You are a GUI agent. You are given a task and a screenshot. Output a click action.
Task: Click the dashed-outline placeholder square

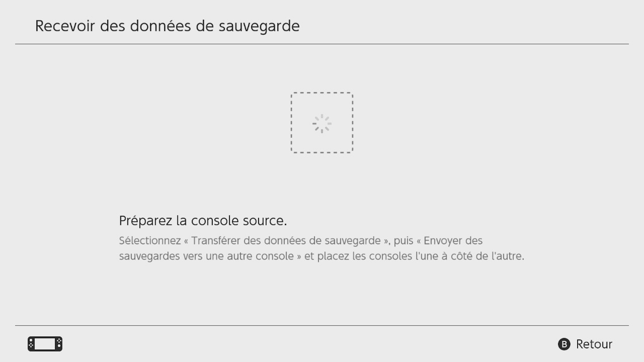322,123
